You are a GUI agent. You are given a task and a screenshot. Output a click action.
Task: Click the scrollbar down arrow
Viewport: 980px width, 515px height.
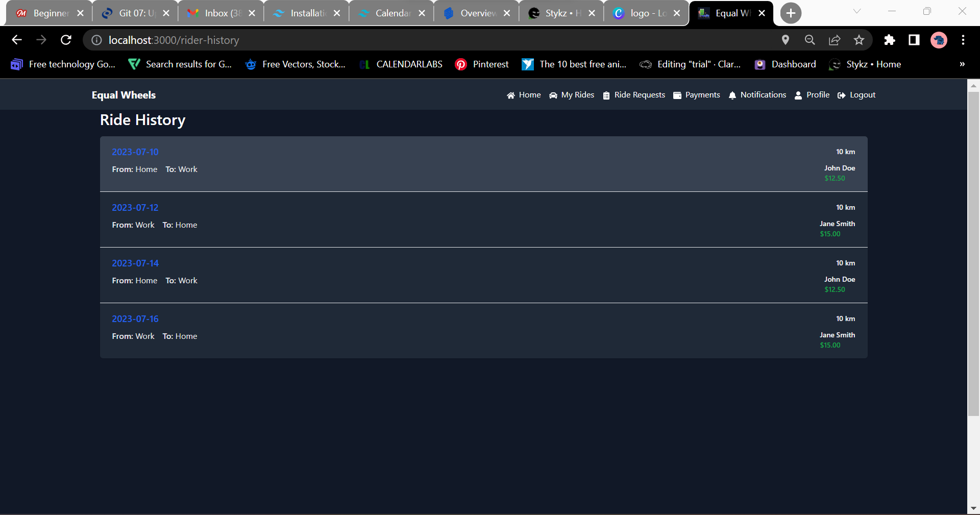coord(973,508)
